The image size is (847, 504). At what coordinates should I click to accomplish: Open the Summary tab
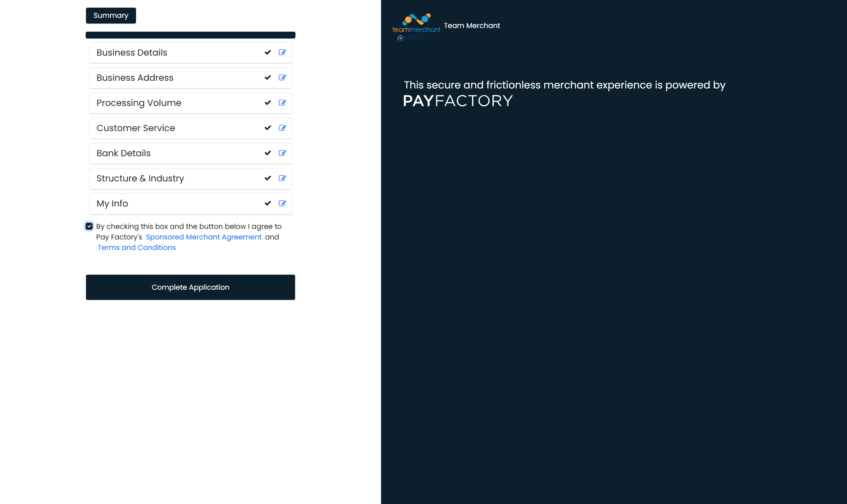pyautogui.click(x=111, y=15)
